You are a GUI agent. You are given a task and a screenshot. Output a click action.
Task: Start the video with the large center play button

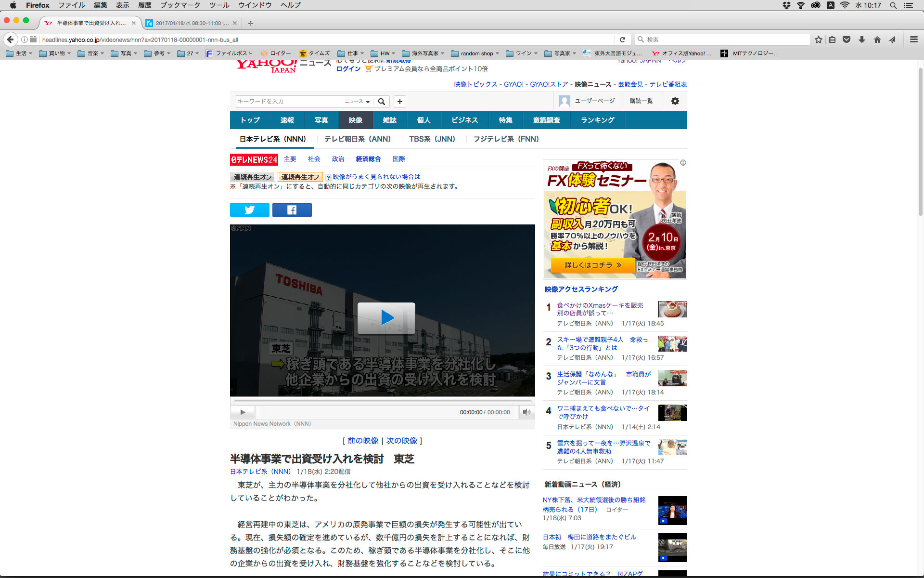[x=386, y=318]
